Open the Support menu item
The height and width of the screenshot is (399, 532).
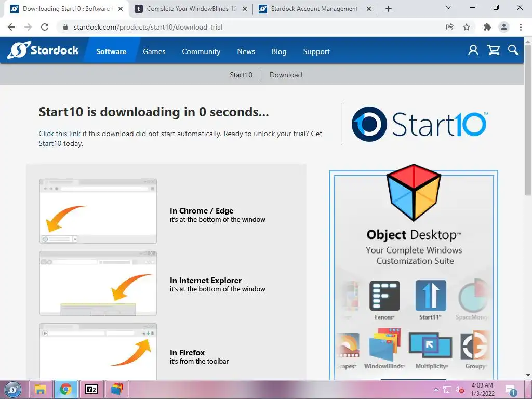(316, 51)
